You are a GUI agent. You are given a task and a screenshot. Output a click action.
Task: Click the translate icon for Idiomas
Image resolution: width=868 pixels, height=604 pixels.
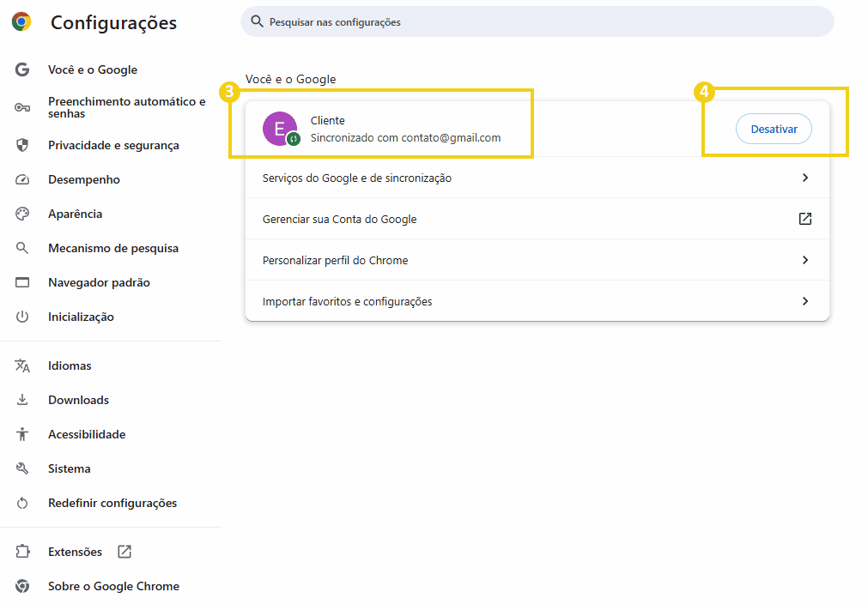[x=22, y=365]
